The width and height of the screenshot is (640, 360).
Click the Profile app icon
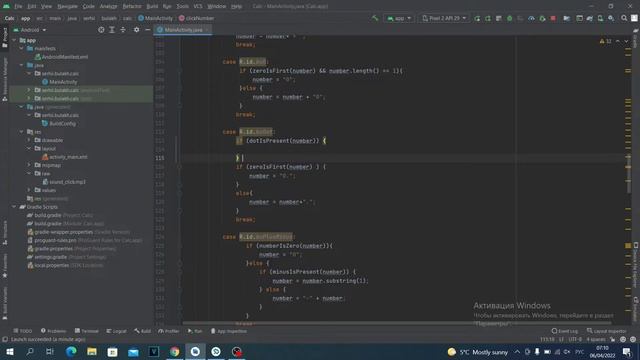tap(531, 18)
